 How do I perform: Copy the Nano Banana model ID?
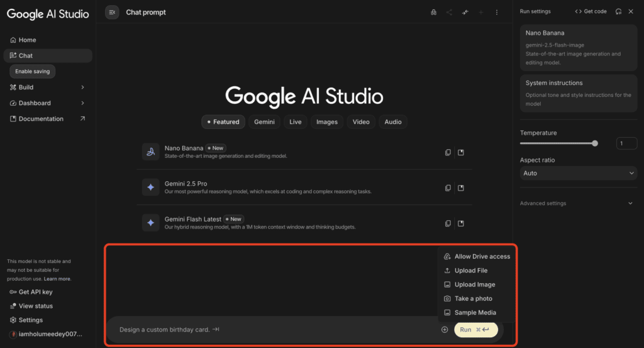448,152
